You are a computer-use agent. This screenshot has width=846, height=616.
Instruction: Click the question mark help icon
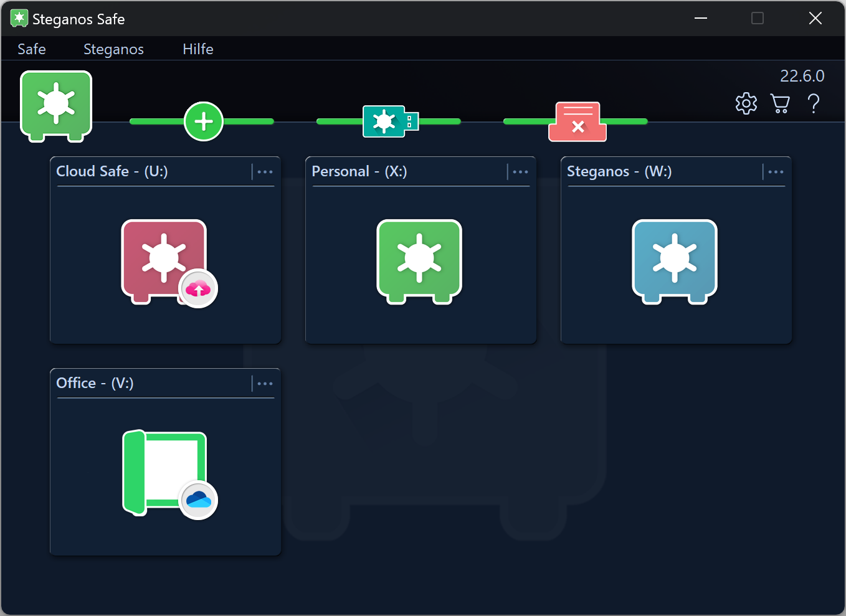(x=813, y=103)
